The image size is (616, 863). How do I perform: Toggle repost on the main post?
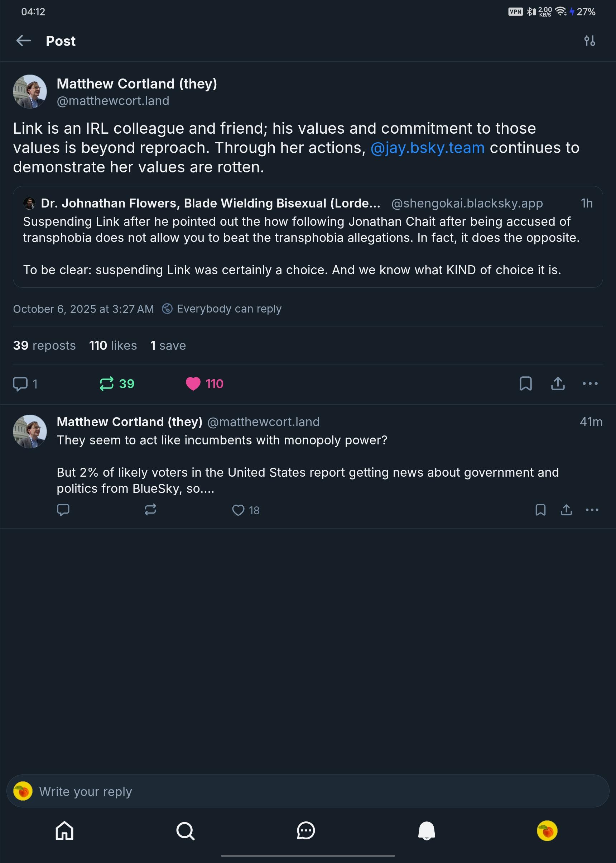[107, 384]
